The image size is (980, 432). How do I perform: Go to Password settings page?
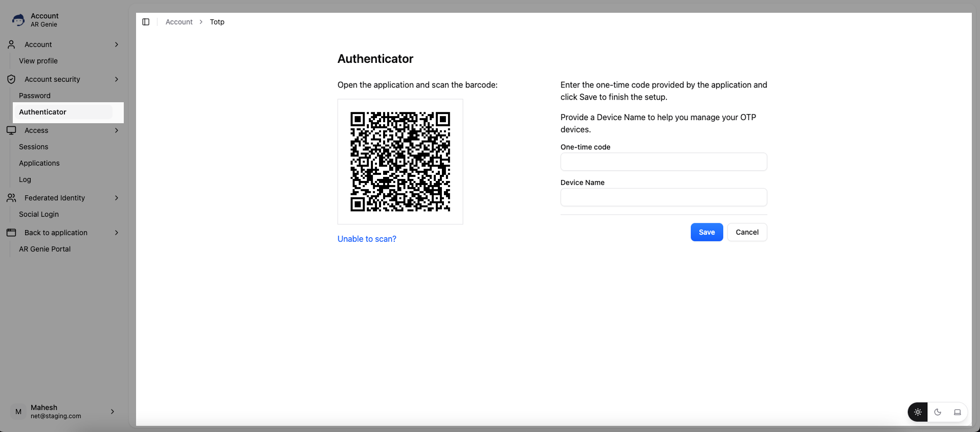[35, 96]
